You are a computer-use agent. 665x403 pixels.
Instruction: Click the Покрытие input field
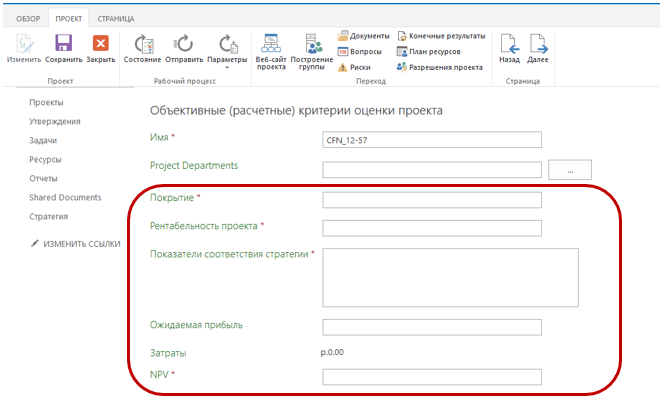point(432,200)
